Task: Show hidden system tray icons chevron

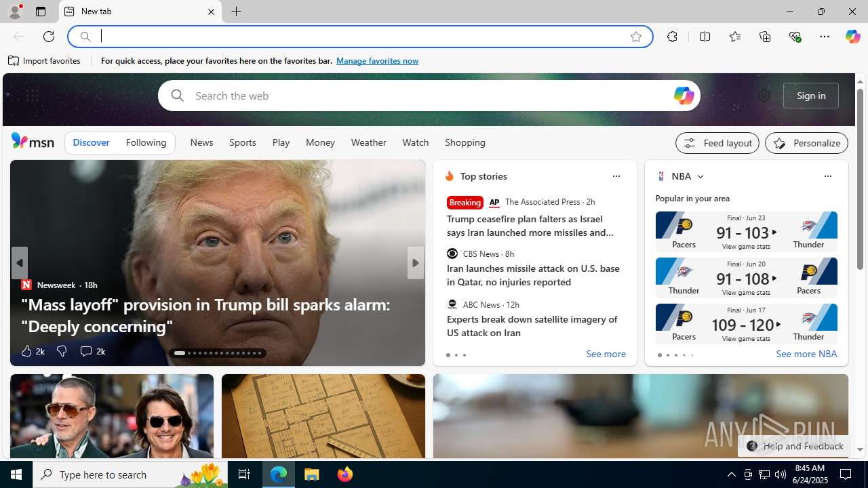Action: point(731,474)
